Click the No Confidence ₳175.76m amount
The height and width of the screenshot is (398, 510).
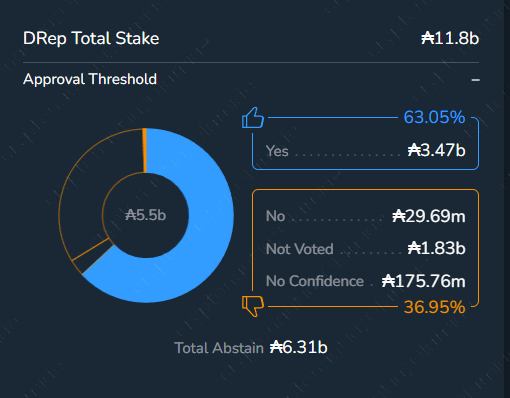(x=423, y=281)
